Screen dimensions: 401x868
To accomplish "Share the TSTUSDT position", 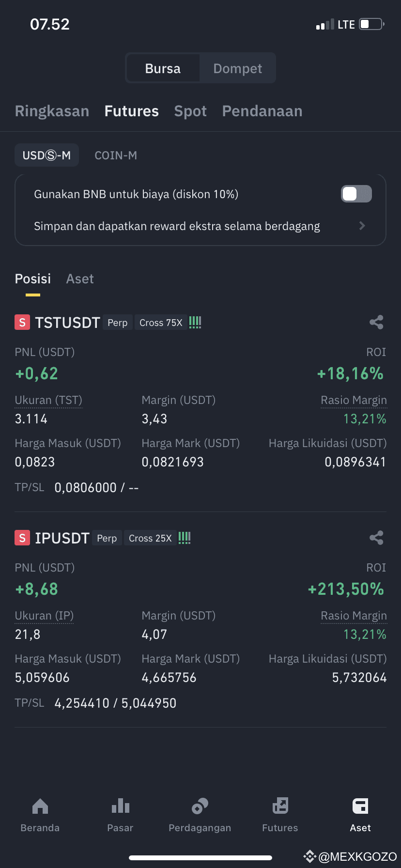I will (376, 322).
